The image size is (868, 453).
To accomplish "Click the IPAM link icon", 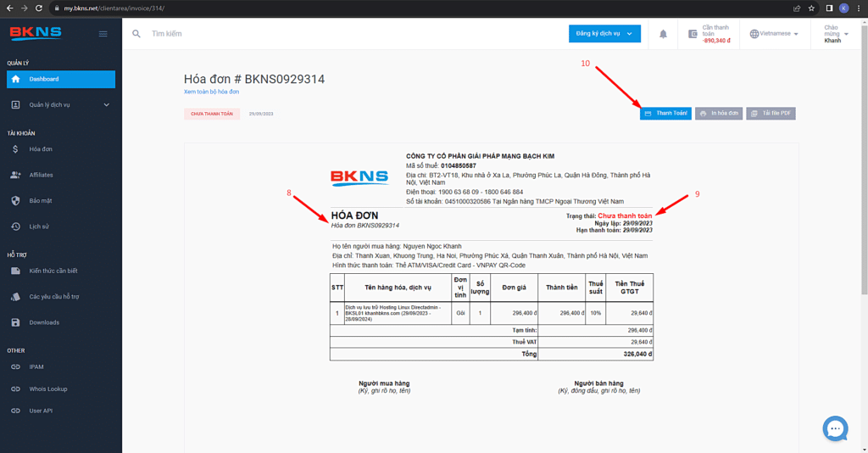I will 15,366.
